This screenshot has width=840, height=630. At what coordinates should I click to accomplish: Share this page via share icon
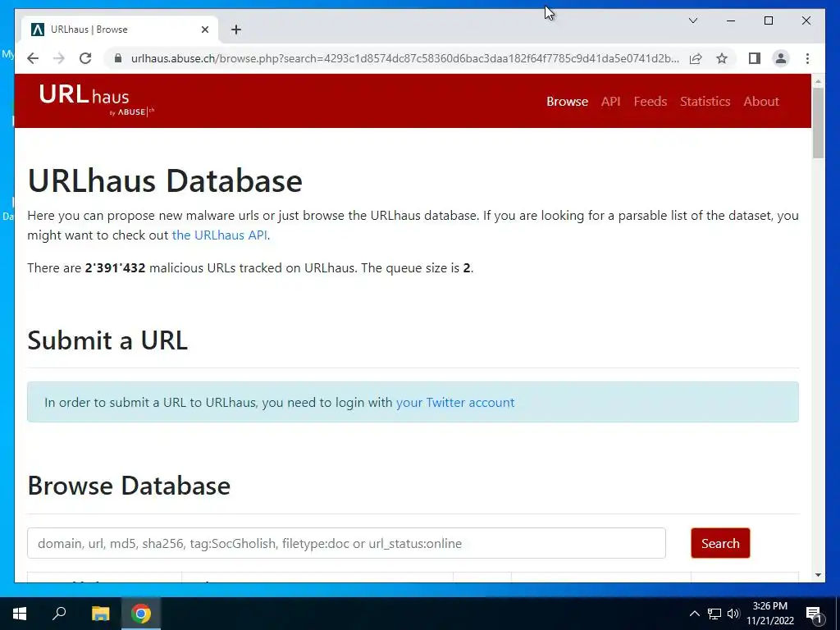696,58
